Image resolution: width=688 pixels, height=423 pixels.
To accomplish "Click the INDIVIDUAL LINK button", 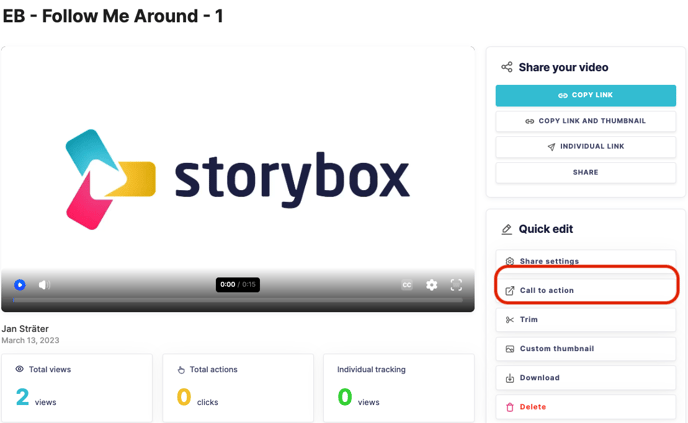I will [586, 147].
